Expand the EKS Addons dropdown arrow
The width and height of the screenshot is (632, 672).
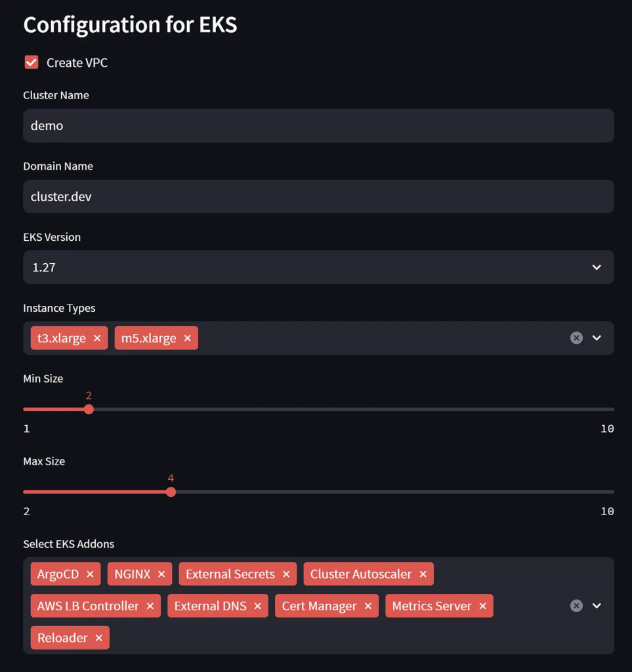(x=597, y=606)
